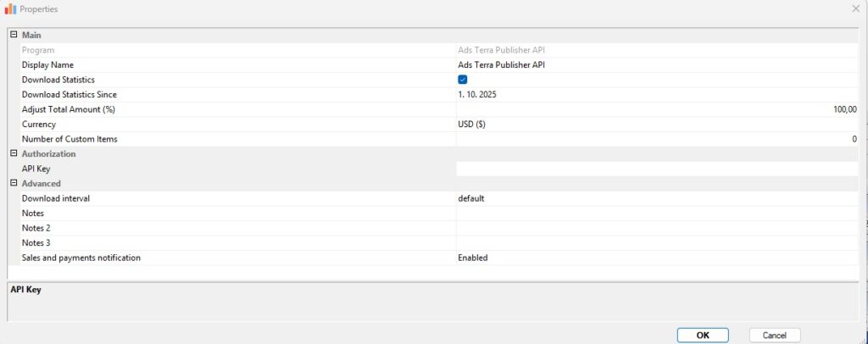Collapse the Main section

point(13,35)
